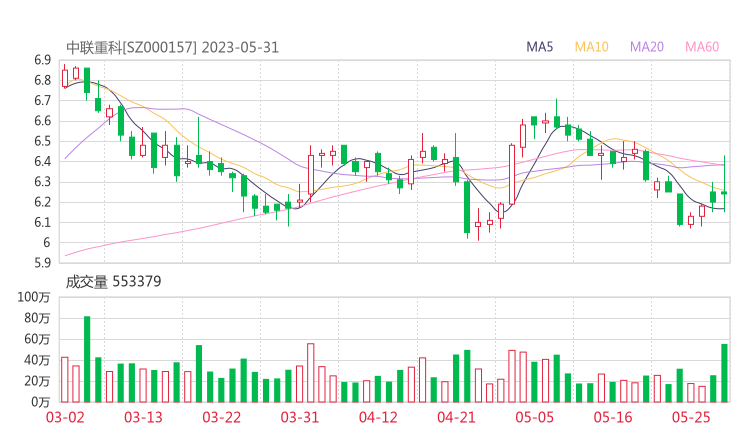Viewport: 740px width, 440px height.
Task: Click the 60万 volume axis label
Action: click(x=37, y=339)
